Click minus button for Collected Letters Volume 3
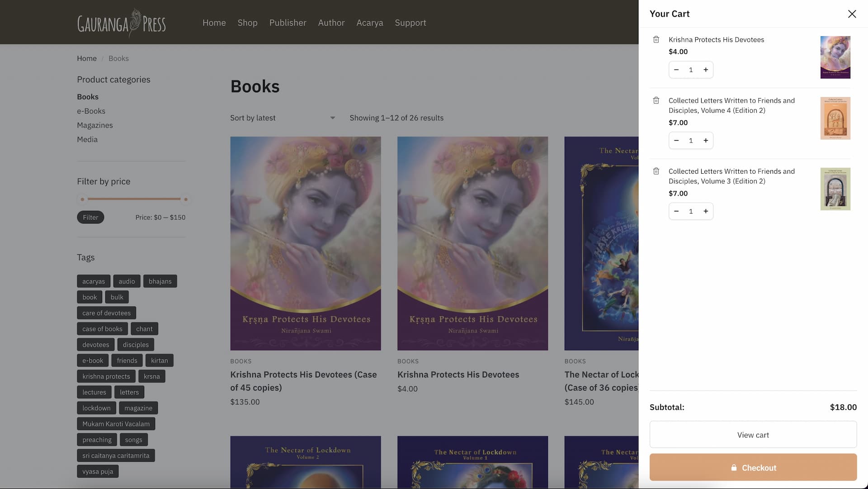 coord(676,211)
